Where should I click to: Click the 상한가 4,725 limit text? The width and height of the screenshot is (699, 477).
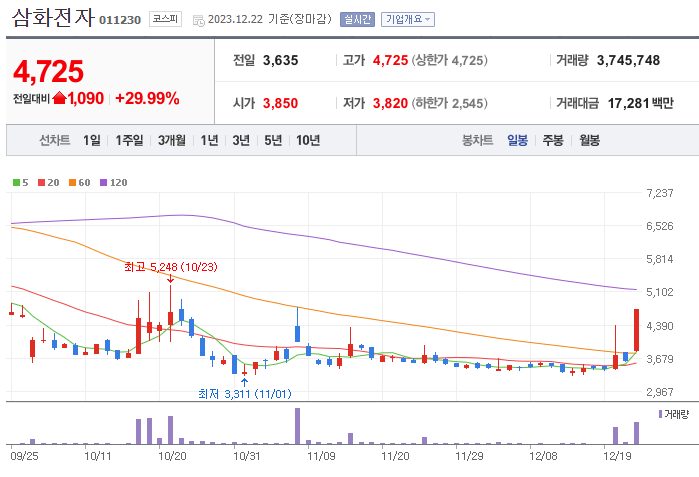[449, 60]
